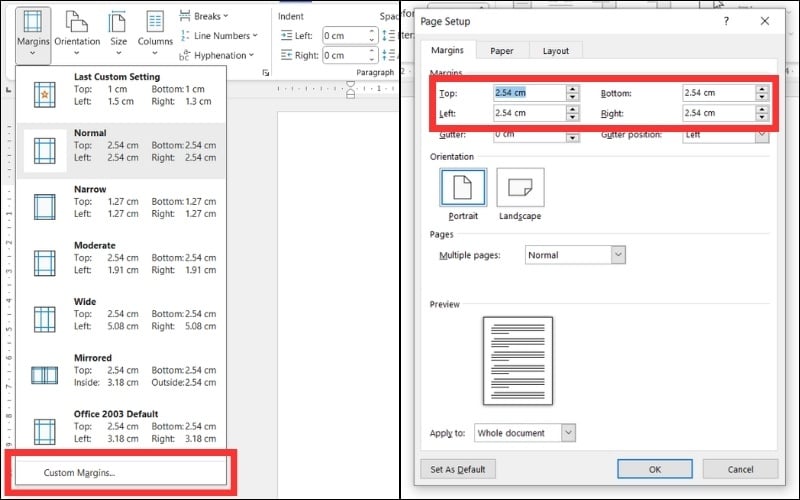This screenshot has height=500, width=800.
Task: Click the Top margin spinner arrows
Action: [x=573, y=93]
